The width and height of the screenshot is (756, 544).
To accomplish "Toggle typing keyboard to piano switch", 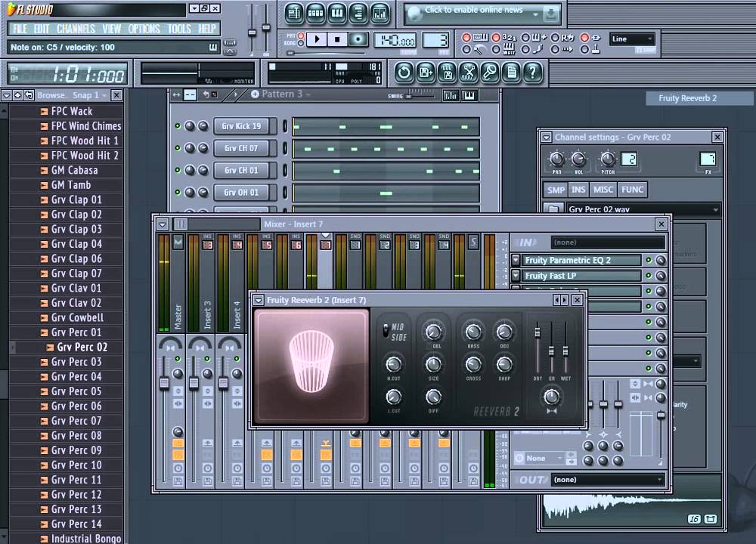I will 466,37.
